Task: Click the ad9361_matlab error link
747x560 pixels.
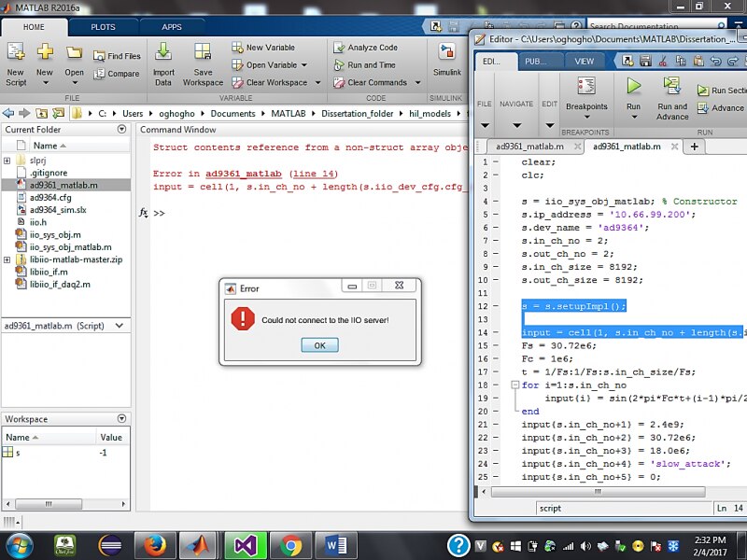Action: (x=243, y=174)
